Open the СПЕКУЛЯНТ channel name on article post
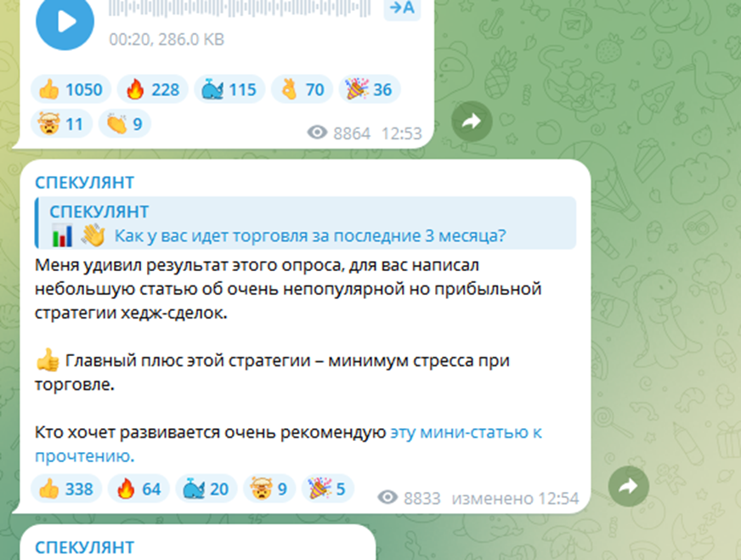The image size is (741, 560). pos(85,183)
